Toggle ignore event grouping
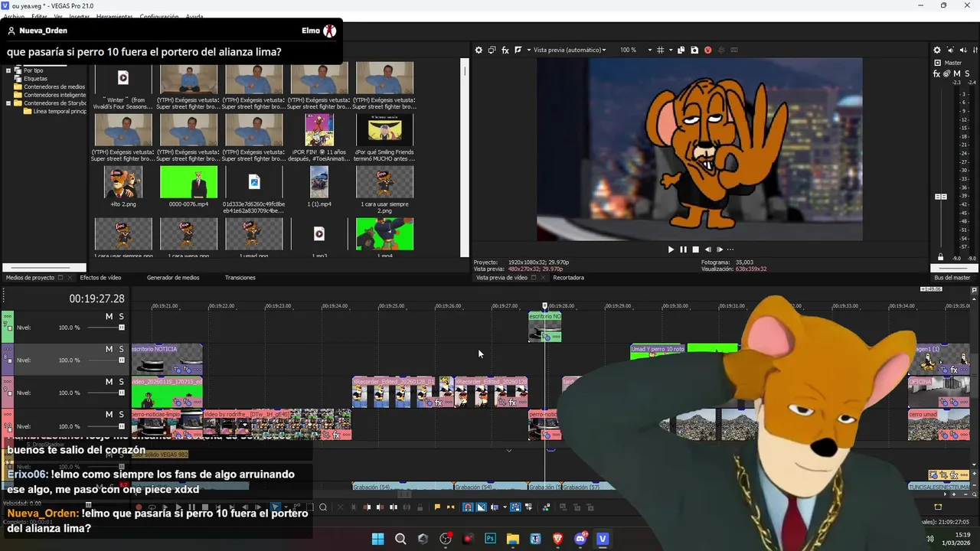This screenshot has width=980, height=551. tap(528, 507)
